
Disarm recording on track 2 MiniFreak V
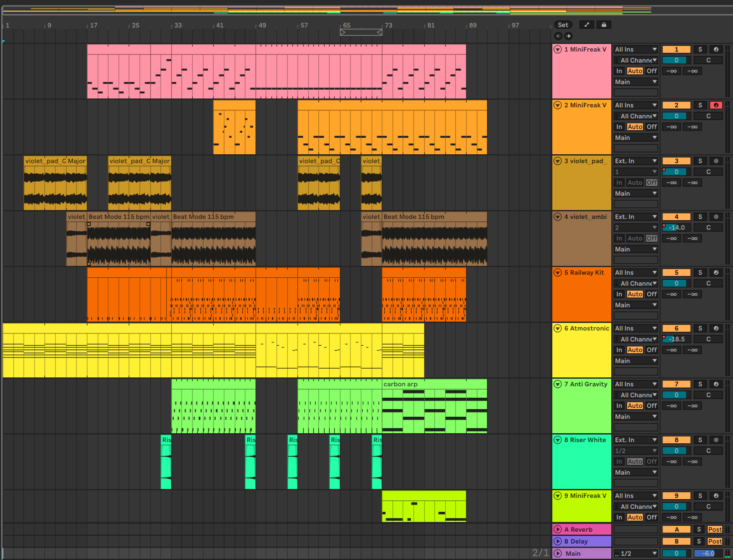point(716,105)
